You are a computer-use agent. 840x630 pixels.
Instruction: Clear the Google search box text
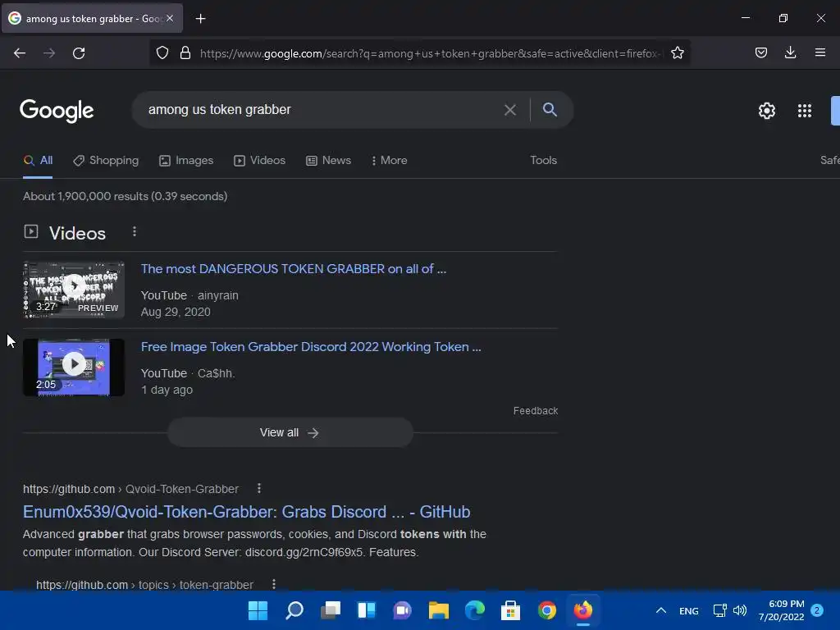click(510, 110)
